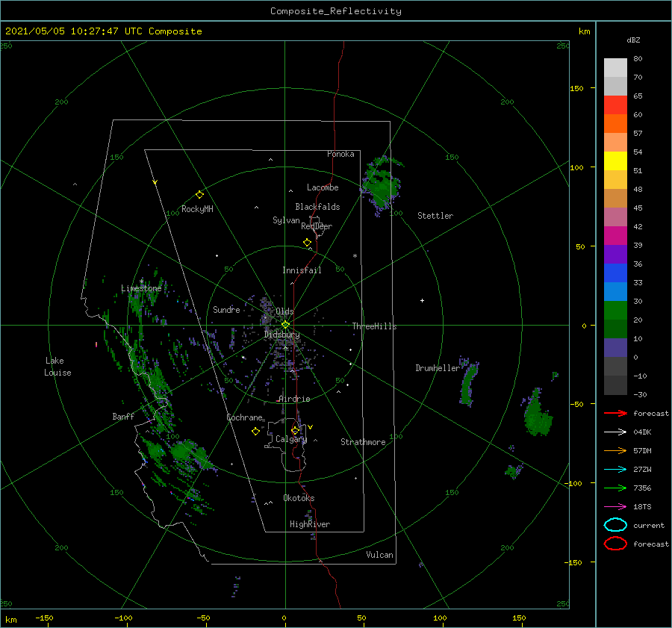Click the Calgary map label
This screenshot has height=628, width=672.
[x=291, y=439]
